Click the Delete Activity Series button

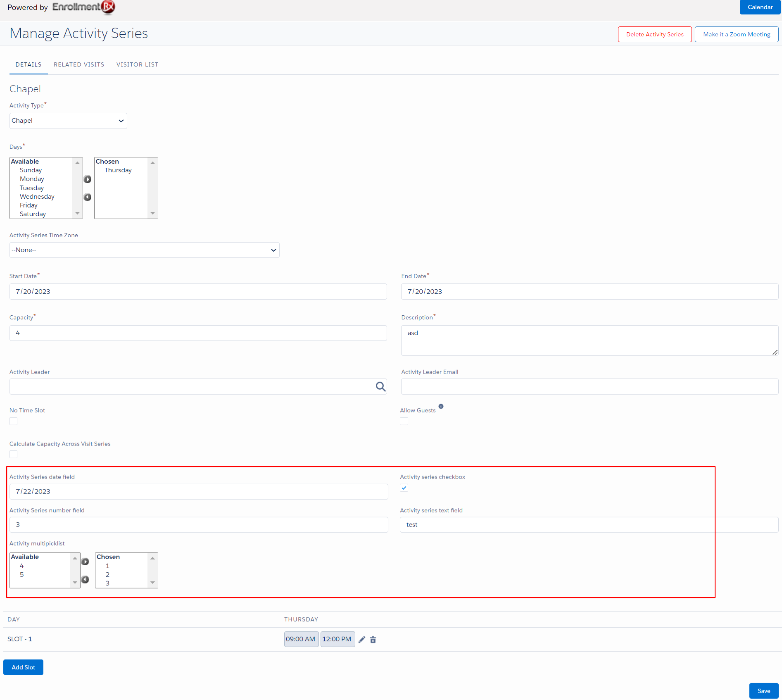pyautogui.click(x=654, y=34)
